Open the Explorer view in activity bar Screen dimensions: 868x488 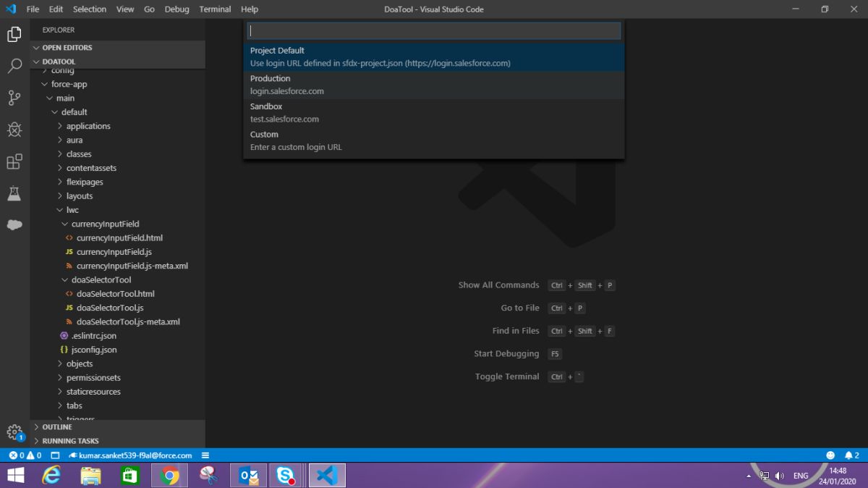14,33
